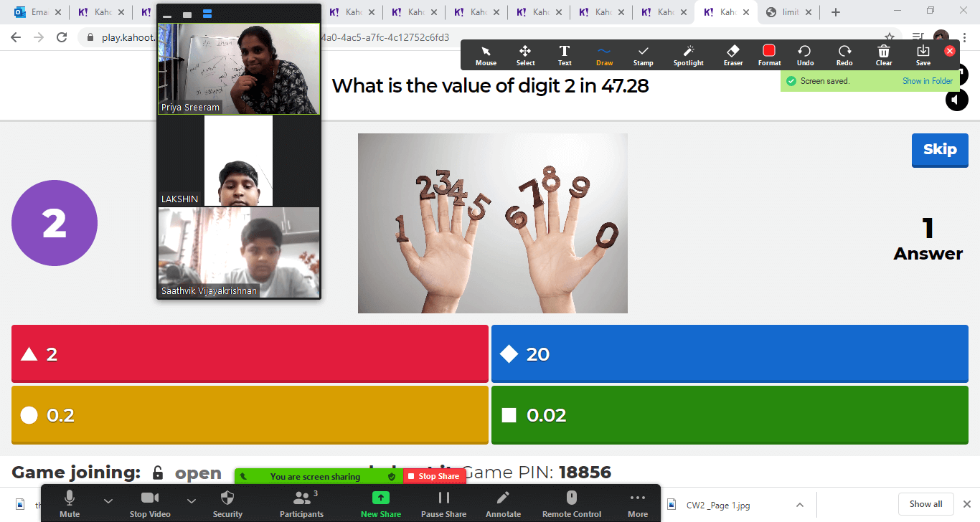Image resolution: width=980 pixels, height=522 pixels.
Task: Save the annotated screen
Action: pyautogui.click(x=923, y=54)
